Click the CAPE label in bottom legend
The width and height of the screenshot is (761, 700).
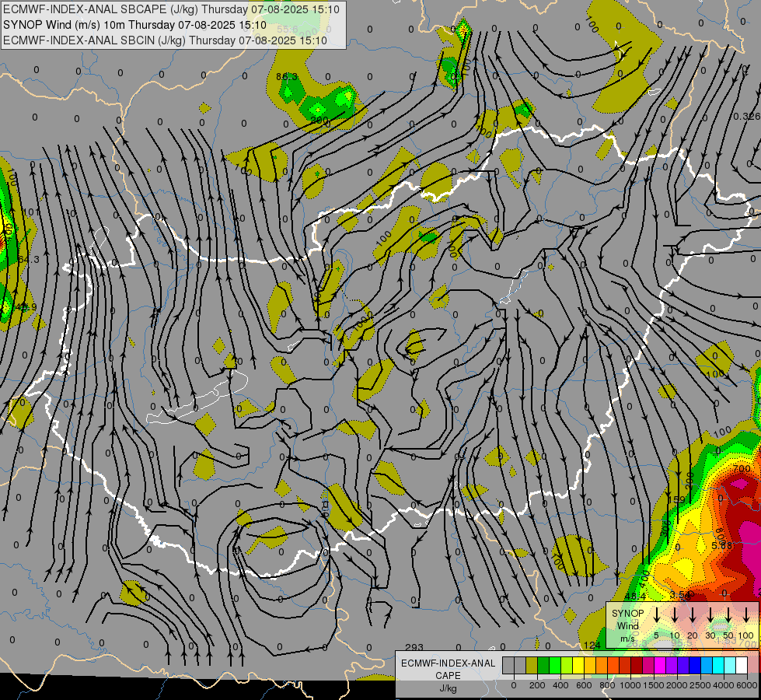click(448, 675)
